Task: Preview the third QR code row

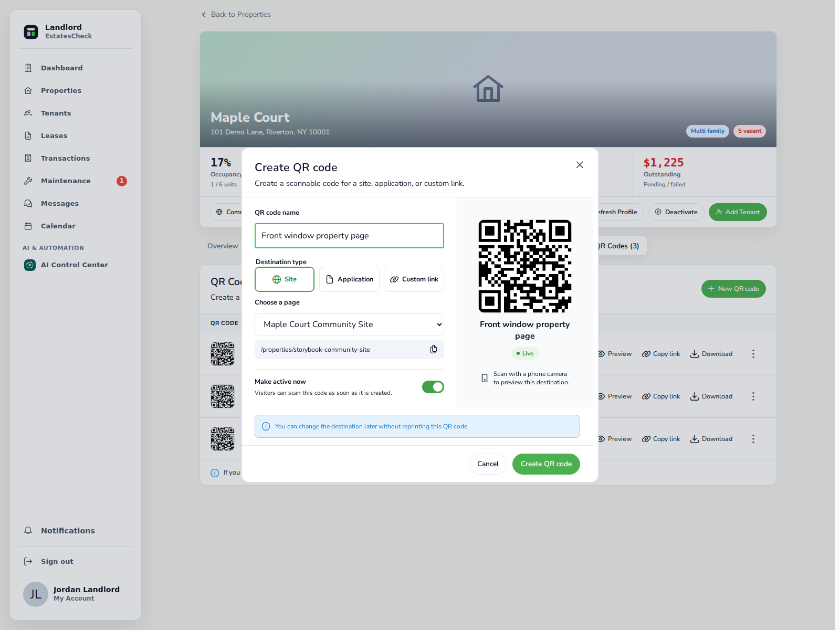Action: (615, 439)
